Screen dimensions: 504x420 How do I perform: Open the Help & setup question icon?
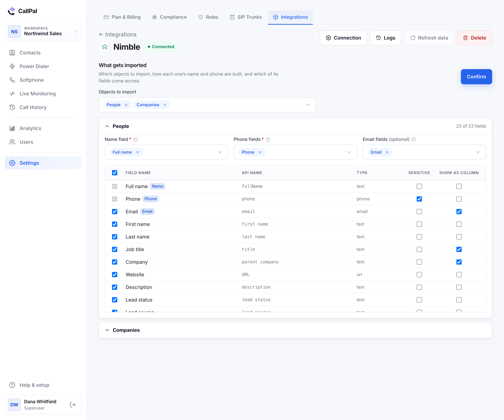(x=12, y=385)
